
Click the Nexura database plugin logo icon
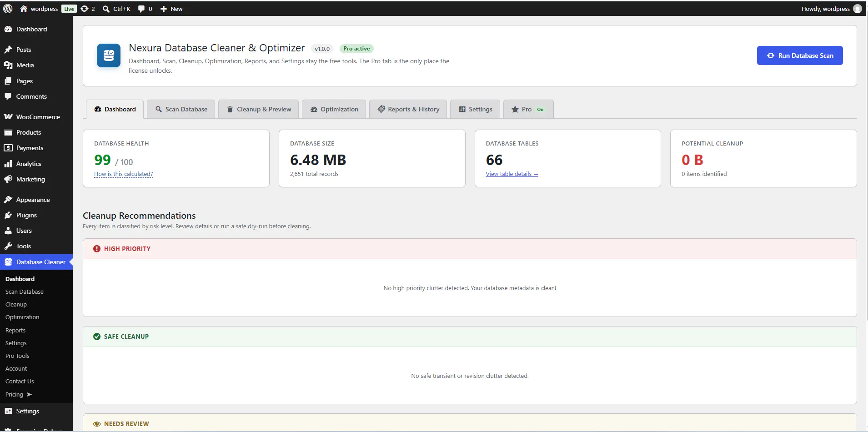click(109, 55)
